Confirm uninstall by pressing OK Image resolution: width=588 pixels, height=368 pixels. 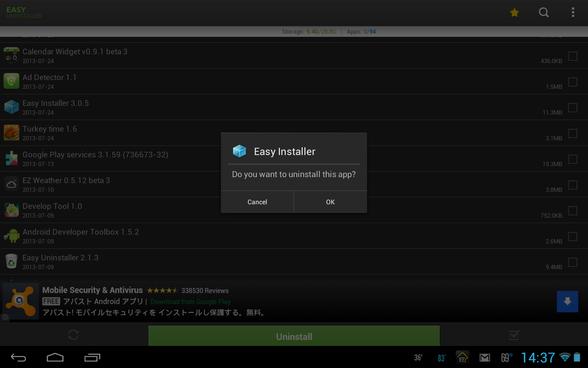pos(330,201)
